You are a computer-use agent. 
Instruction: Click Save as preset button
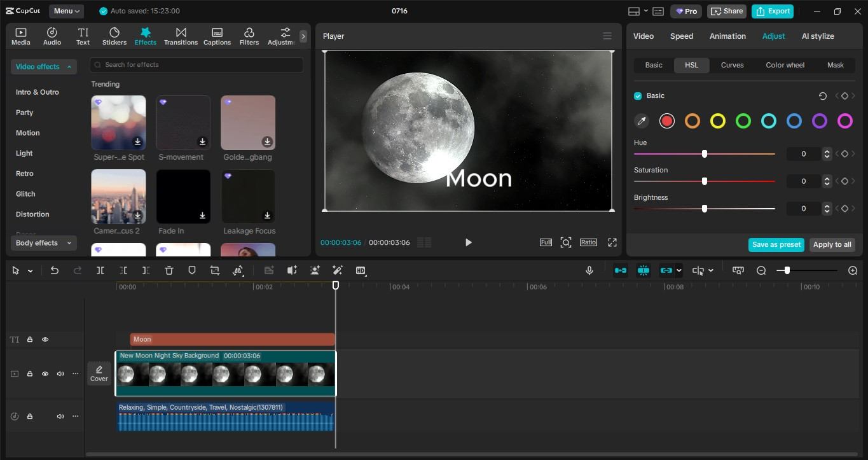click(776, 245)
